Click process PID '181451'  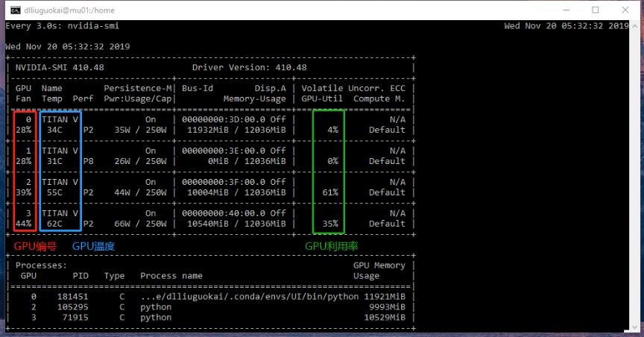[x=73, y=297]
